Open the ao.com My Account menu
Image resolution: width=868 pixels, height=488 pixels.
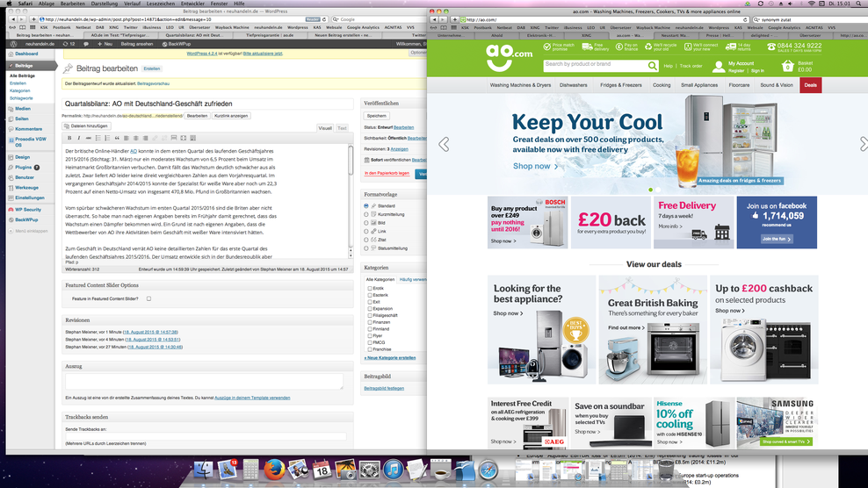(x=741, y=63)
